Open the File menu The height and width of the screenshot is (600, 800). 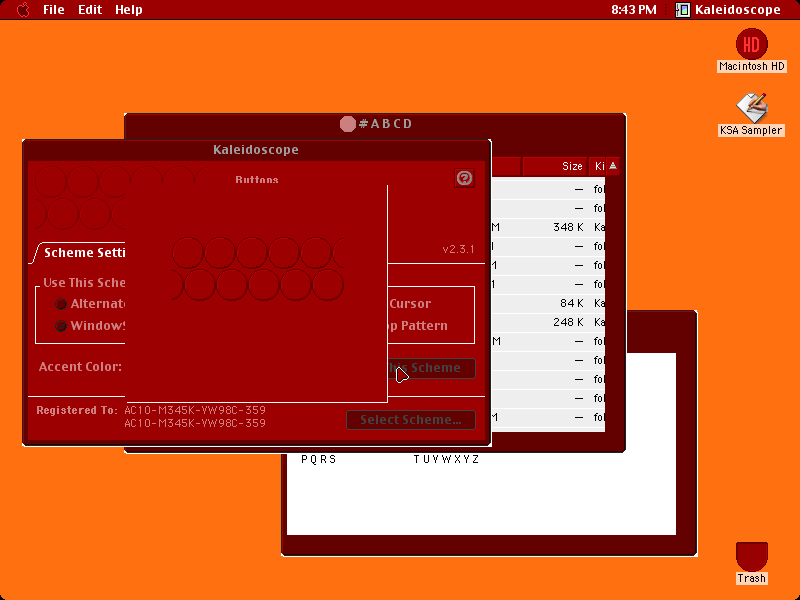click(x=54, y=10)
